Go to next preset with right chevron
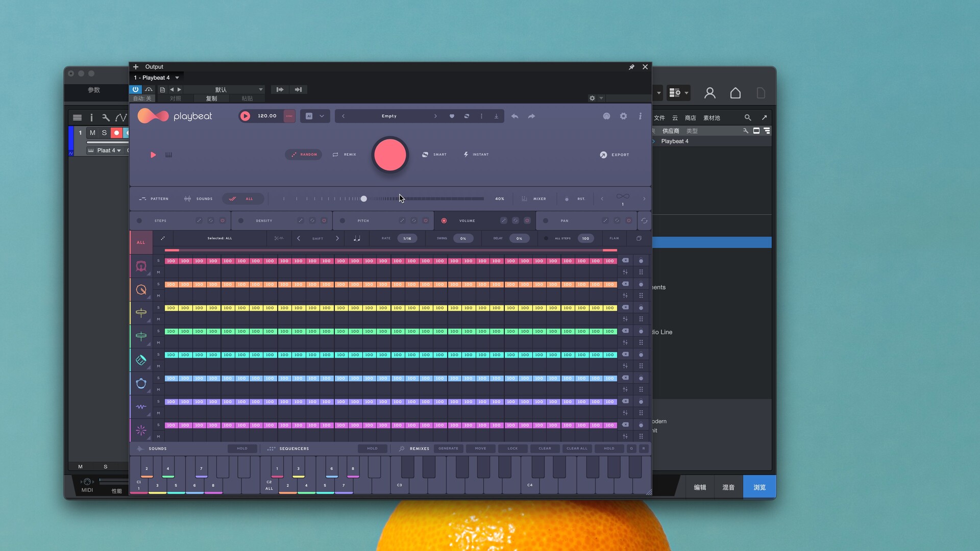Image resolution: width=980 pixels, height=551 pixels. coord(435,116)
